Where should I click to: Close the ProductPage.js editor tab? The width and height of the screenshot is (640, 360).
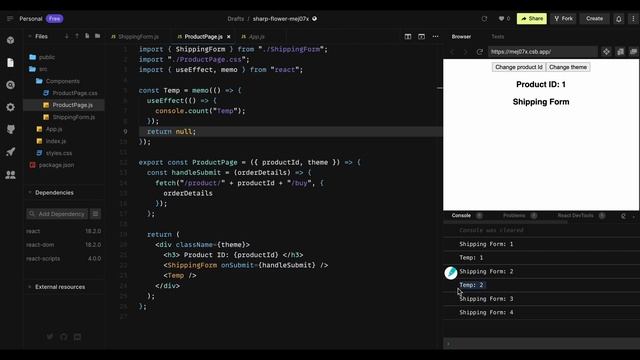click(229, 37)
